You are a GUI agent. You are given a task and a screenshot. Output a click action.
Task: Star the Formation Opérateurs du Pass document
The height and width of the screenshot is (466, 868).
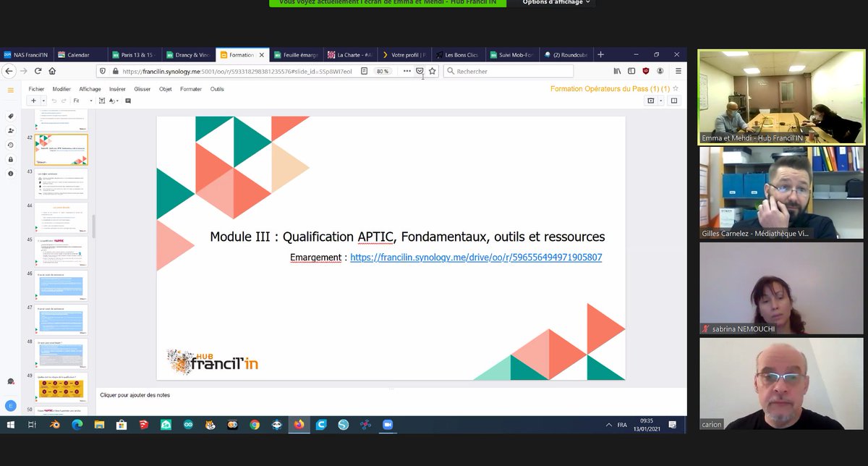676,88
